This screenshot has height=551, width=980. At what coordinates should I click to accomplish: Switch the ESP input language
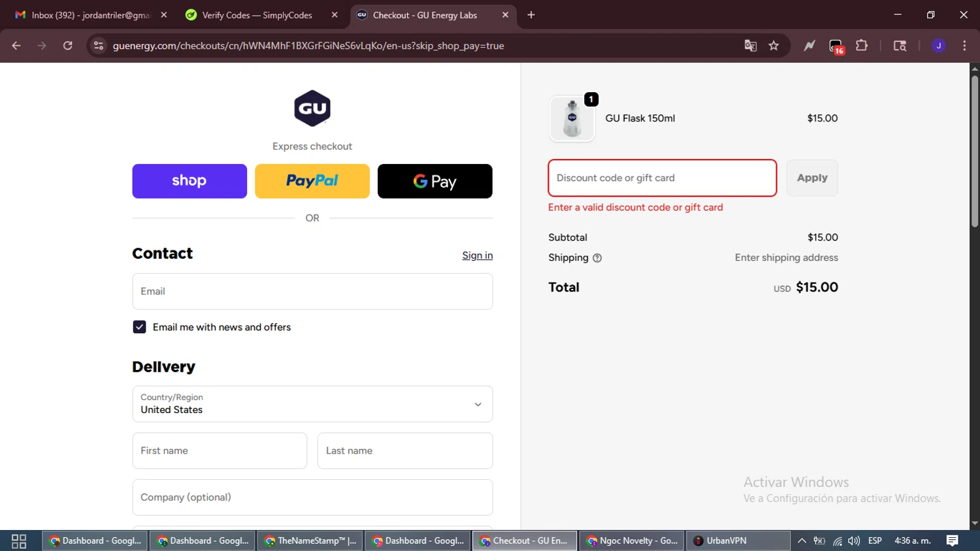click(875, 541)
